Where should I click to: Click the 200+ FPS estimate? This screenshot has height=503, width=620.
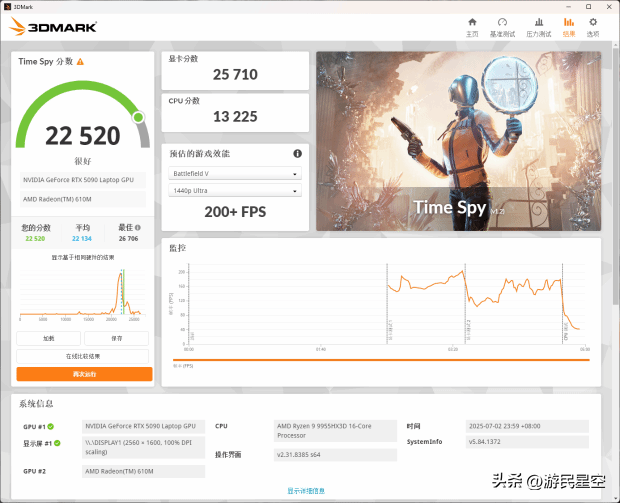pyautogui.click(x=235, y=212)
